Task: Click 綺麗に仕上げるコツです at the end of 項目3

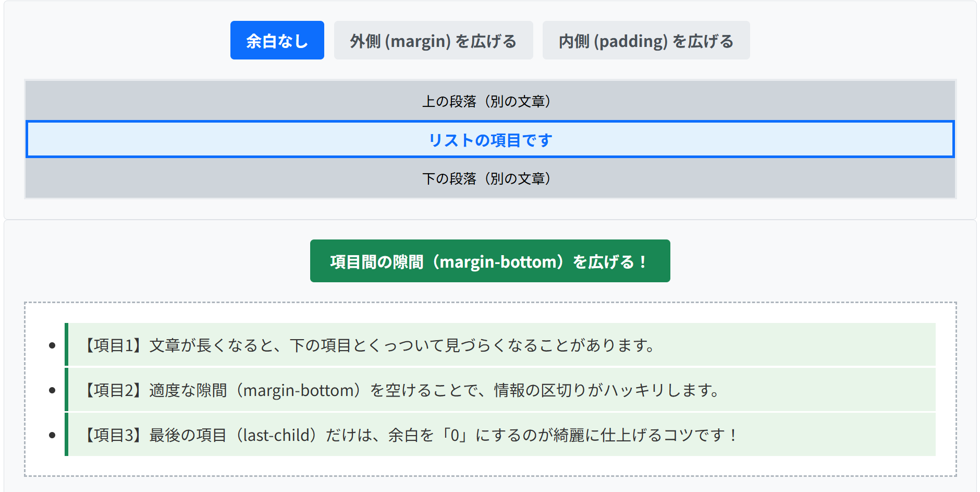Action: pyautogui.click(x=639, y=435)
